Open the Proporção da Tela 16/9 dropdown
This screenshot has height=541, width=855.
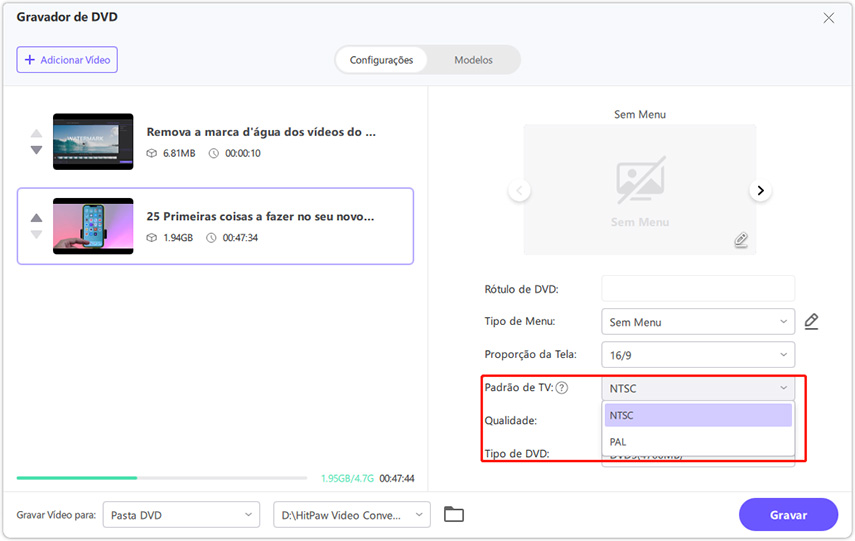697,355
